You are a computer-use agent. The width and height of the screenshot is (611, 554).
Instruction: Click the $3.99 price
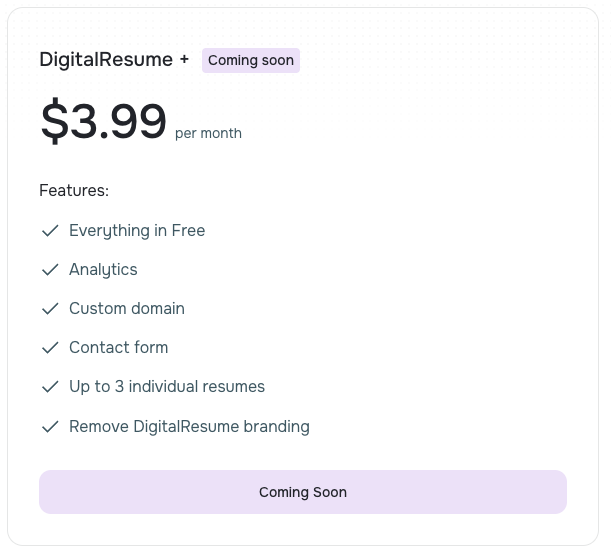point(103,121)
